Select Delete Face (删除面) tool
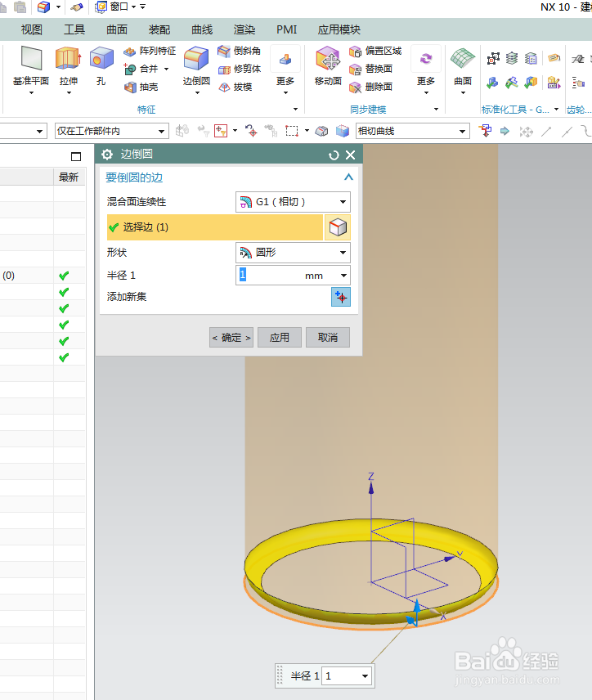The height and width of the screenshot is (700, 592). pyautogui.click(x=371, y=87)
